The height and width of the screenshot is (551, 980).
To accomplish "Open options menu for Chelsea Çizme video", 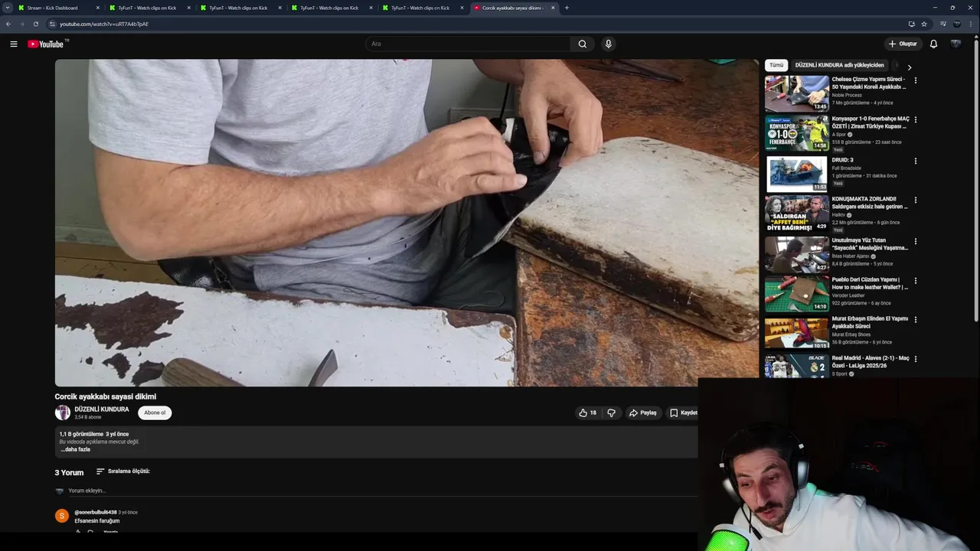I will coord(916,80).
